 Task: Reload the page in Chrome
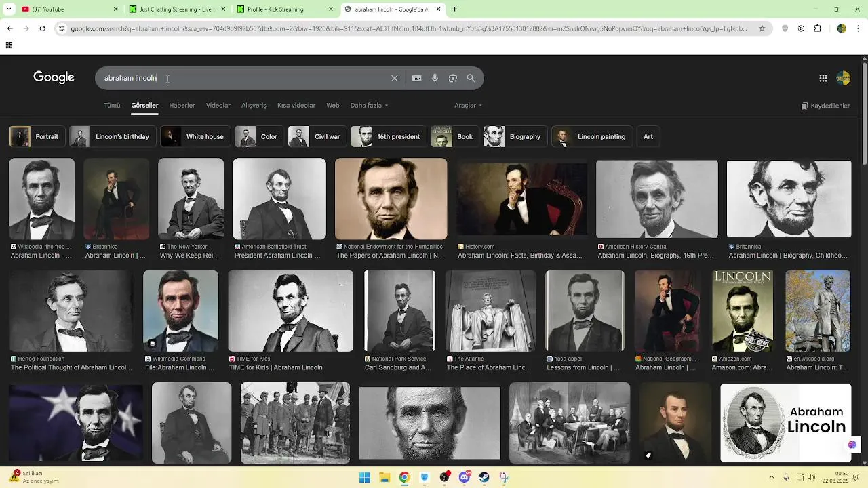(x=42, y=28)
